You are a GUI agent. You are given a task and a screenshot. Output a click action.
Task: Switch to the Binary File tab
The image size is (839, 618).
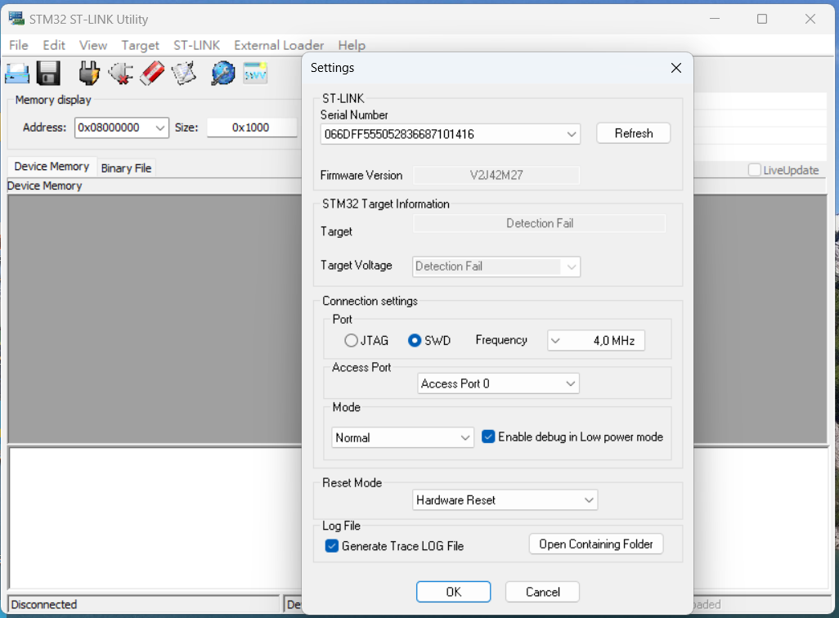pos(126,168)
